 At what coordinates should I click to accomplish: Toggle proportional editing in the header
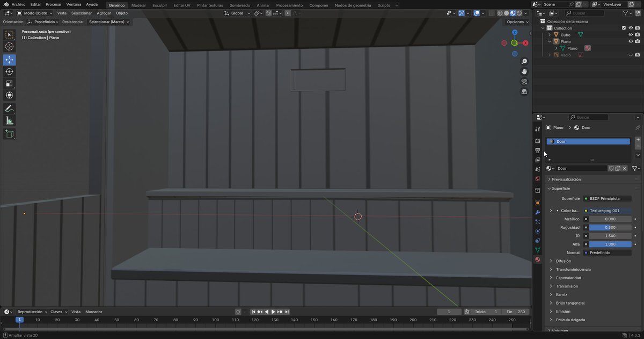(288, 13)
